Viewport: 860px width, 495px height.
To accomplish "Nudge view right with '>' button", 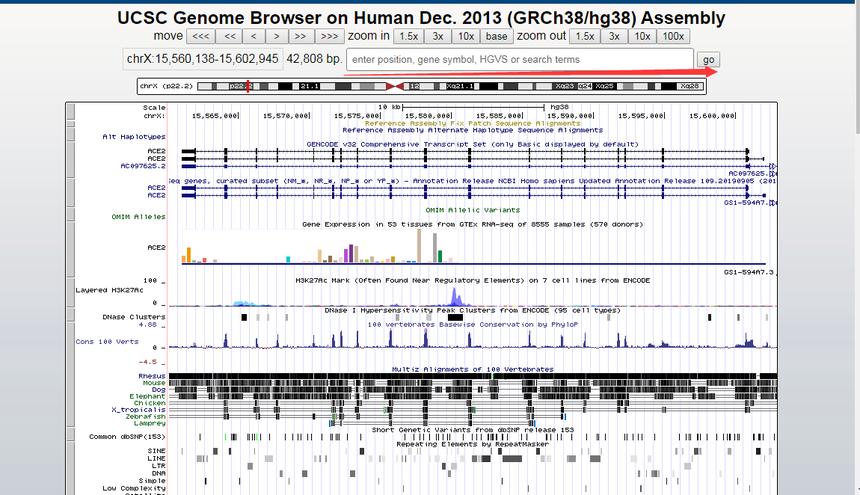I will 276,36.
